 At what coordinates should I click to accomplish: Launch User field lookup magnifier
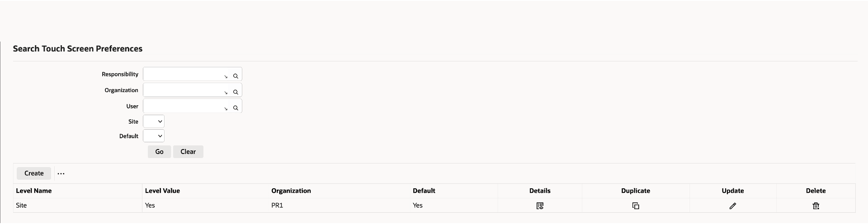(x=236, y=108)
